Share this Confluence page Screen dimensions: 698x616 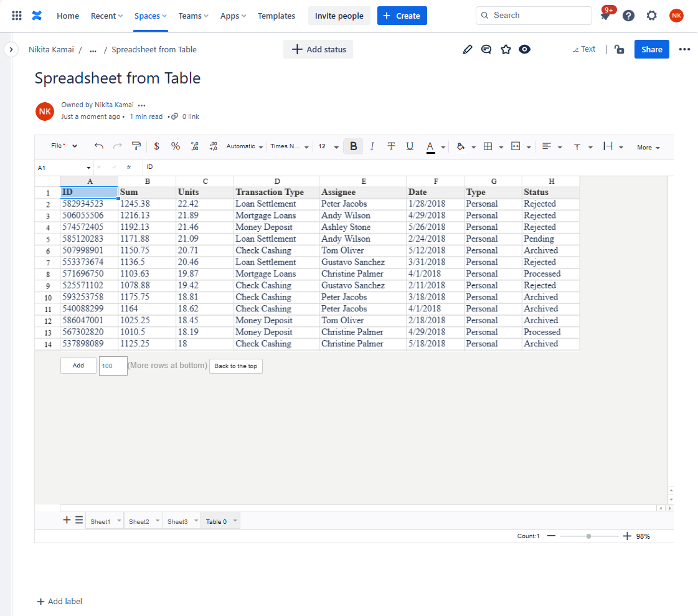click(651, 49)
